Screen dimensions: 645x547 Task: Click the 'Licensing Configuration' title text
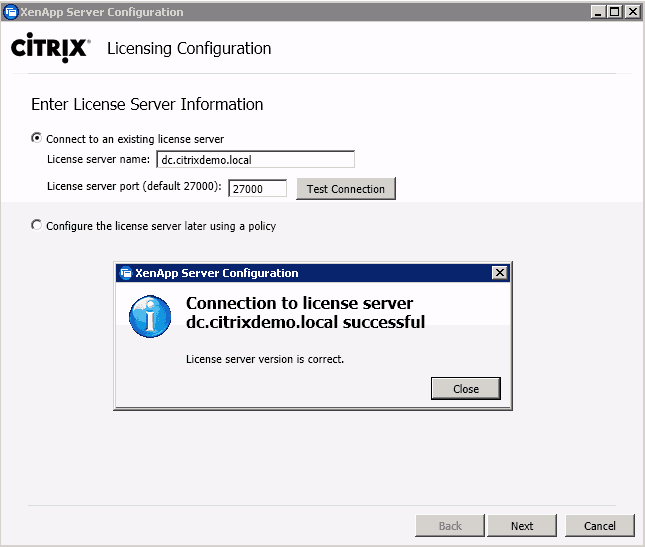tap(189, 49)
